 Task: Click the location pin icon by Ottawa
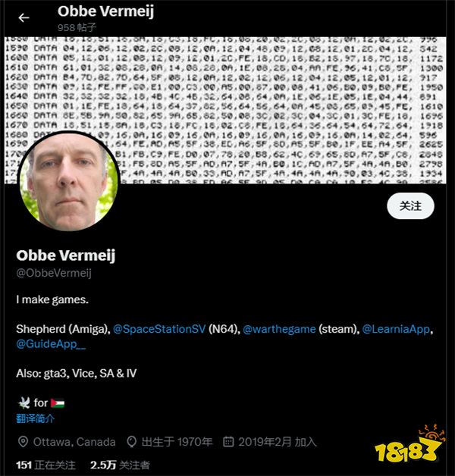pos(23,442)
